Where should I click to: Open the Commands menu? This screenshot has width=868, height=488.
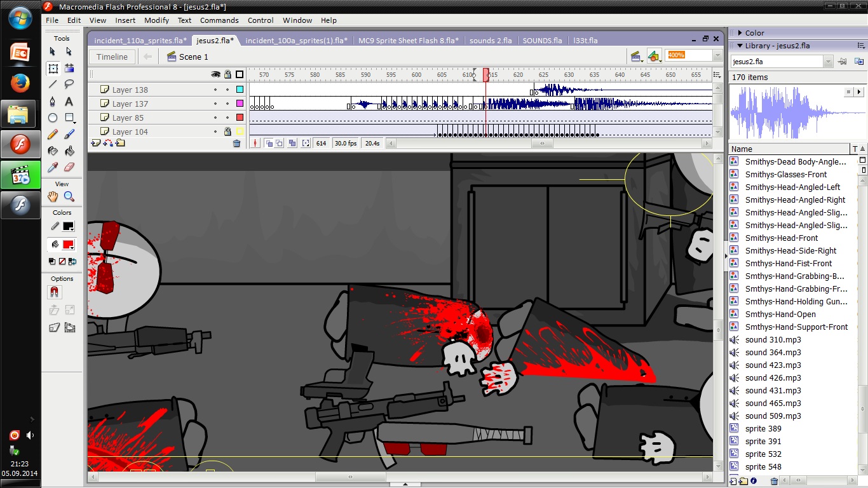[219, 20]
